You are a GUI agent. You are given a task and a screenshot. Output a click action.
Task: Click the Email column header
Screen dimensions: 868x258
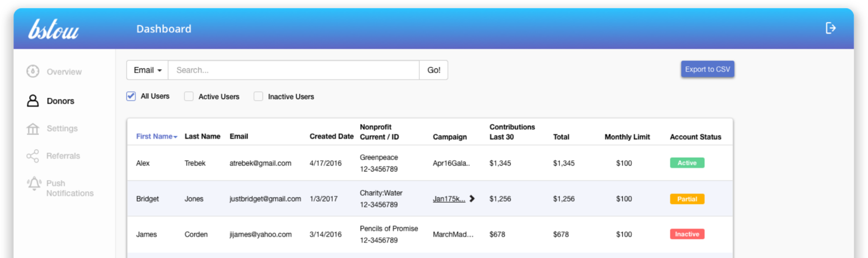tap(239, 136)
